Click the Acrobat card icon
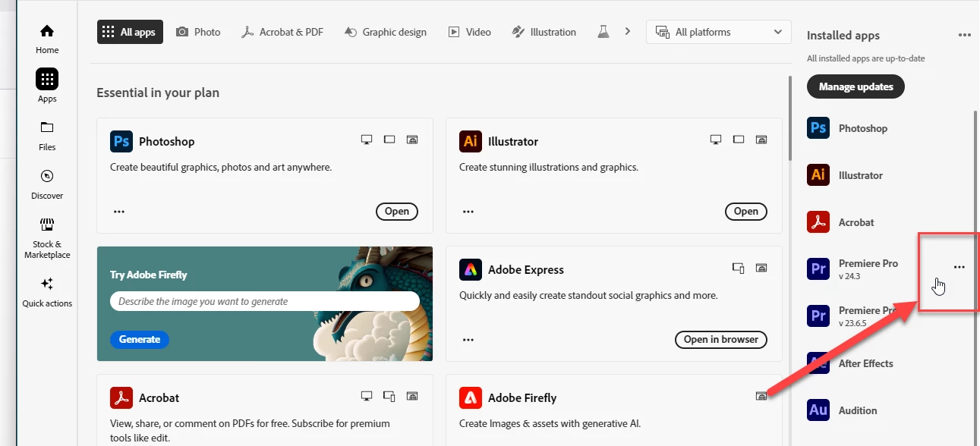Image resolution: width=980 pixels, height=446 pixels. (121, 397)
